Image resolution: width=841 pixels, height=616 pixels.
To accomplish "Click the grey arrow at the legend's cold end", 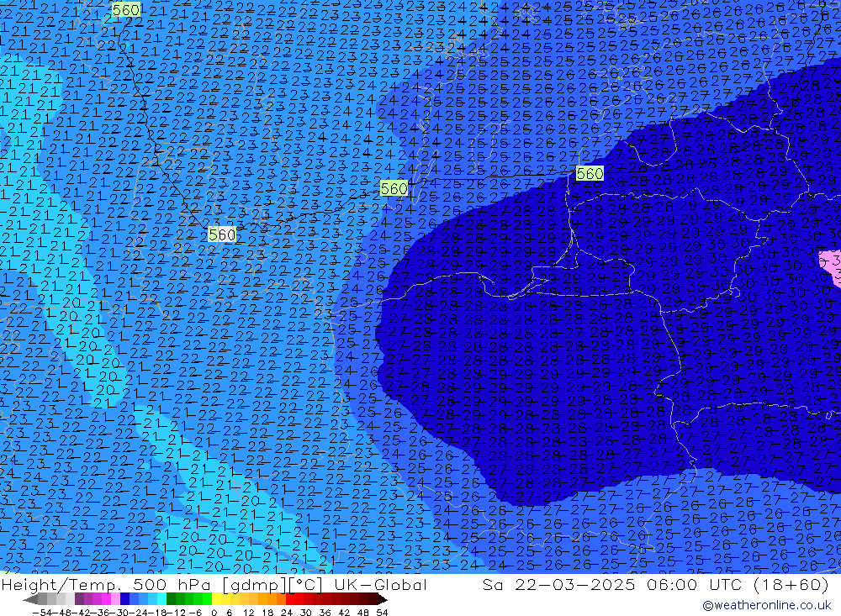I will [x=30, y=599].
